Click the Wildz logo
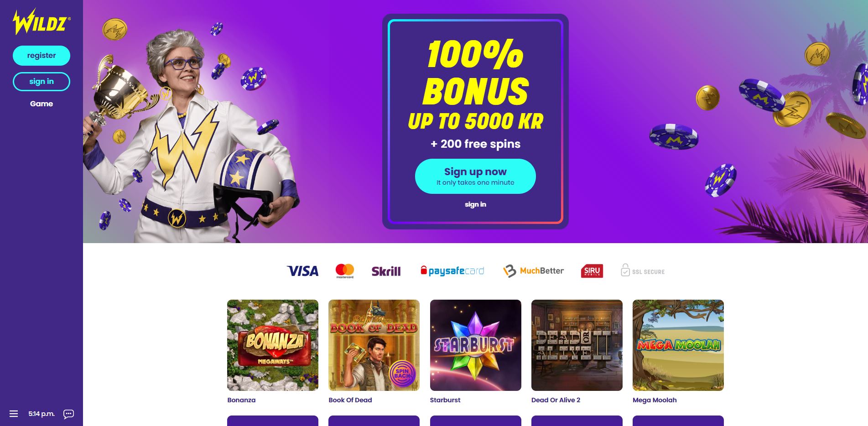This screenshot has height=426, width=868. [x=42, y=22]
